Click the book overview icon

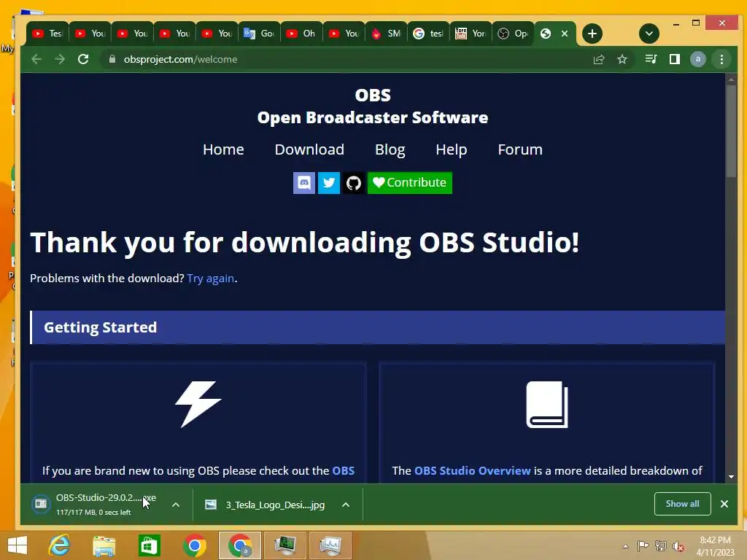click(x=547, y=405)
